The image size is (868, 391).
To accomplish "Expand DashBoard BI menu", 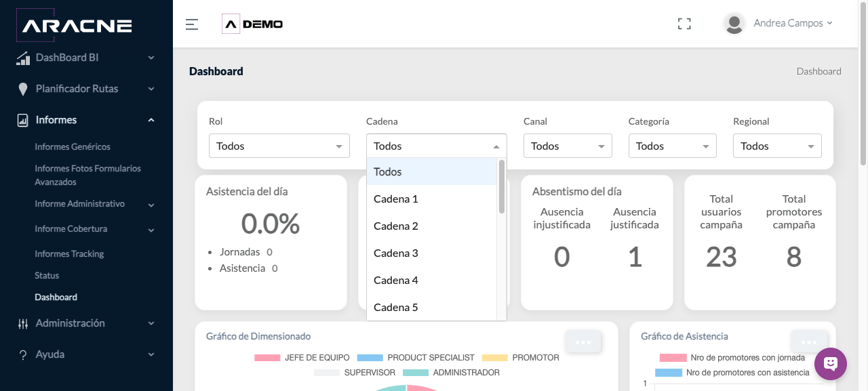I will pyautogui.click(x=151, y=58).
